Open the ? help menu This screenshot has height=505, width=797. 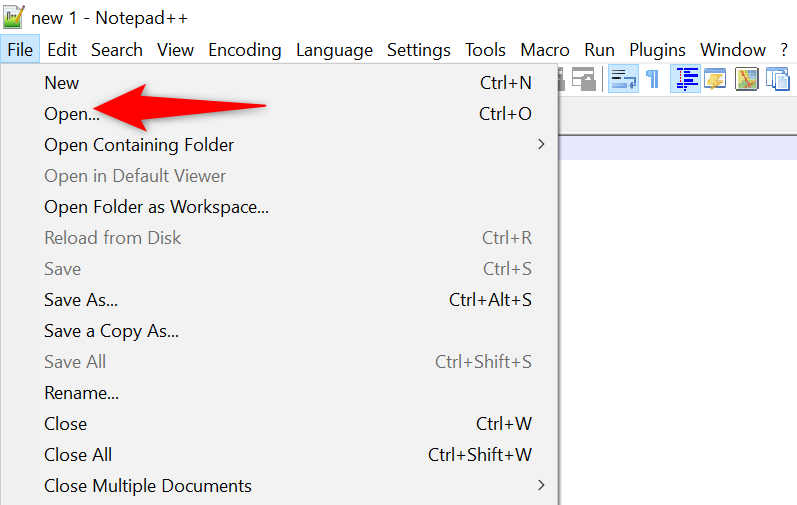pyautogui.click(x=786, y=50)
